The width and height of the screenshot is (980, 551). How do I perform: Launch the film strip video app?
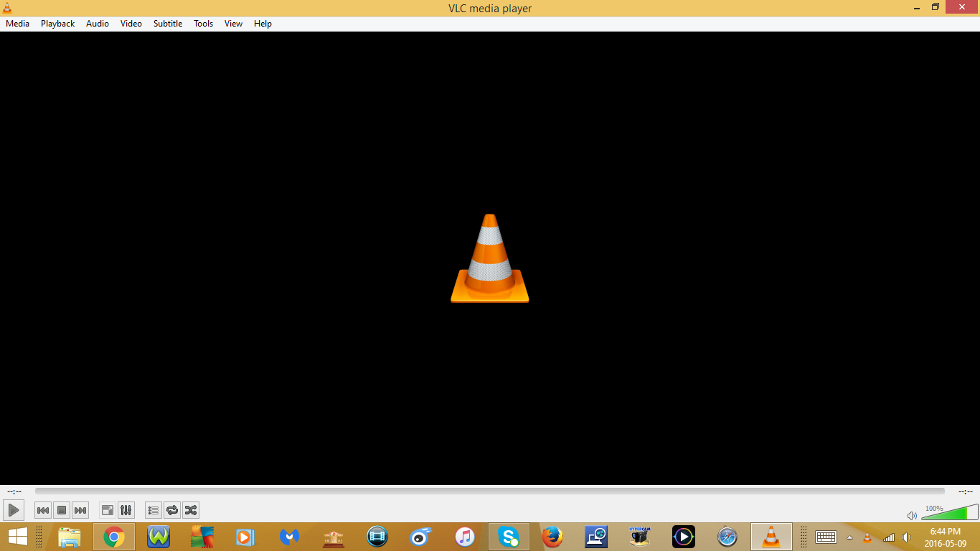click(377, 537)
